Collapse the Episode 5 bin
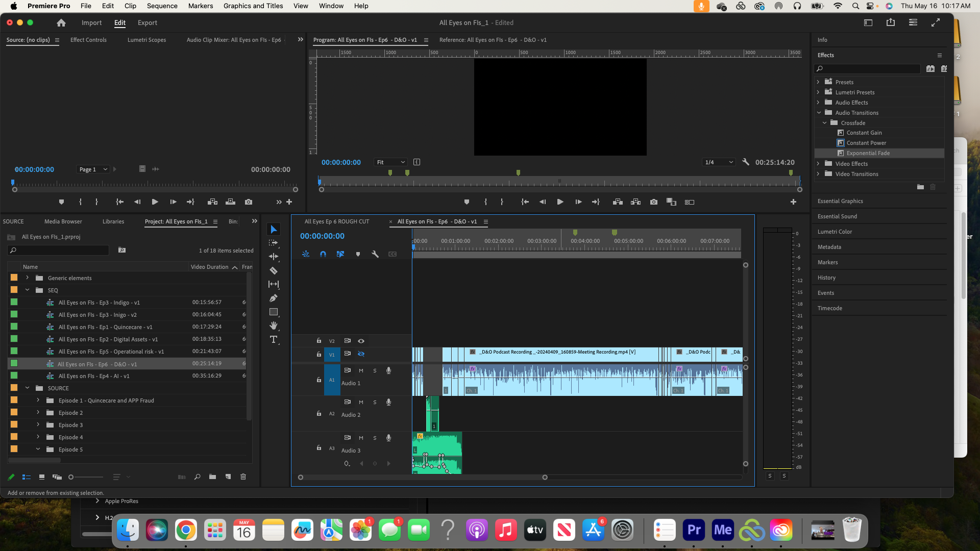 pos(38,449)
